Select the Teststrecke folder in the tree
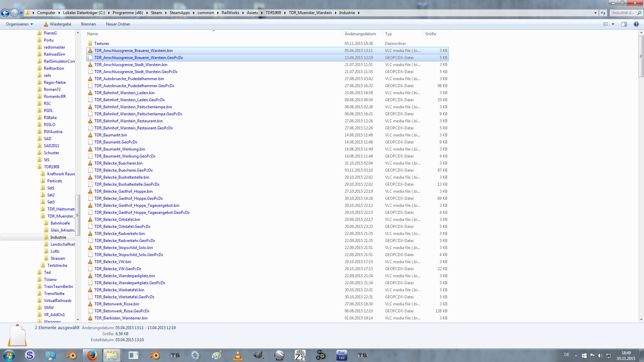The height and width of the screenshot is (362, 644). pos(57,265)
